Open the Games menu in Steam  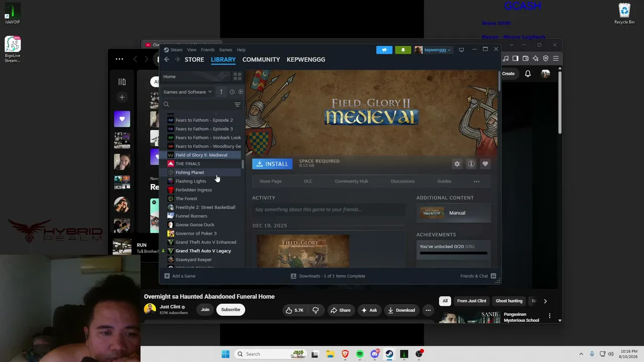[225, 50]
